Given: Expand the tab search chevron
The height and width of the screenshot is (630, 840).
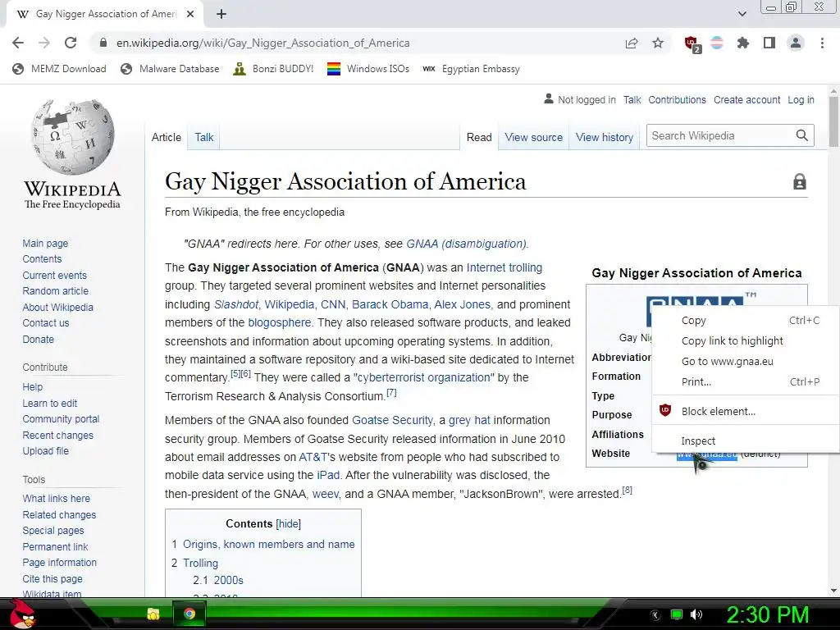Looking at the screenshot, I should coord(742,14).
